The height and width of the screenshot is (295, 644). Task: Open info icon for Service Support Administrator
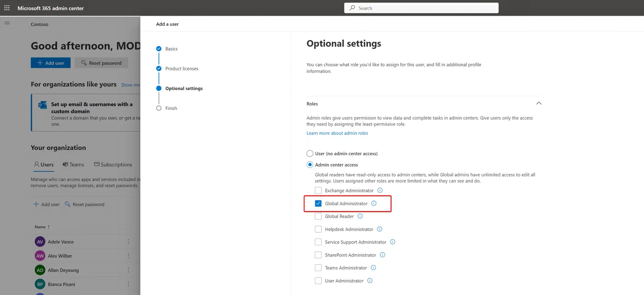[x=393, y=242]
